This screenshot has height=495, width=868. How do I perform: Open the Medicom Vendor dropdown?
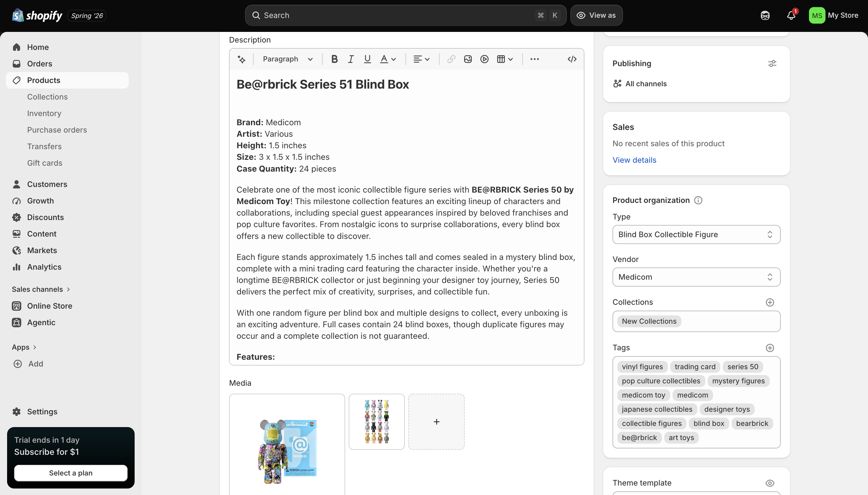coord(696,277)
